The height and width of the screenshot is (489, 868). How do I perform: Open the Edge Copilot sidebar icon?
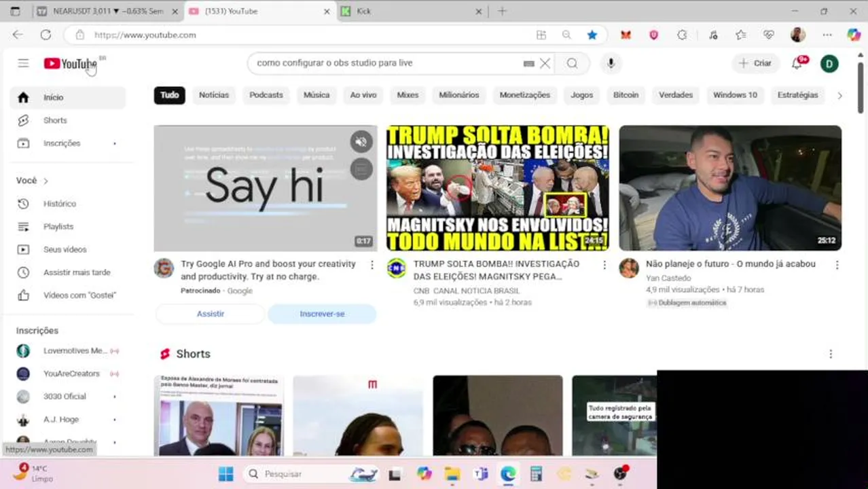(853, 35)
